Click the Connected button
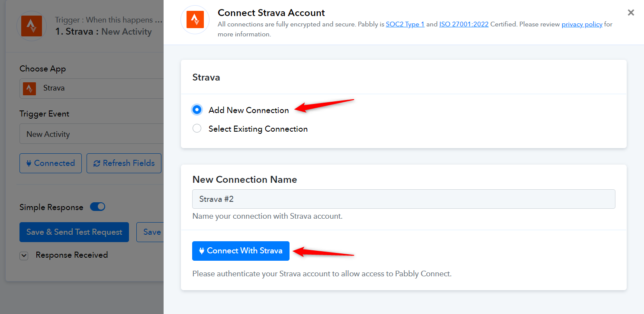The height and width of the screenshot is (314, 644). point(51,163)
